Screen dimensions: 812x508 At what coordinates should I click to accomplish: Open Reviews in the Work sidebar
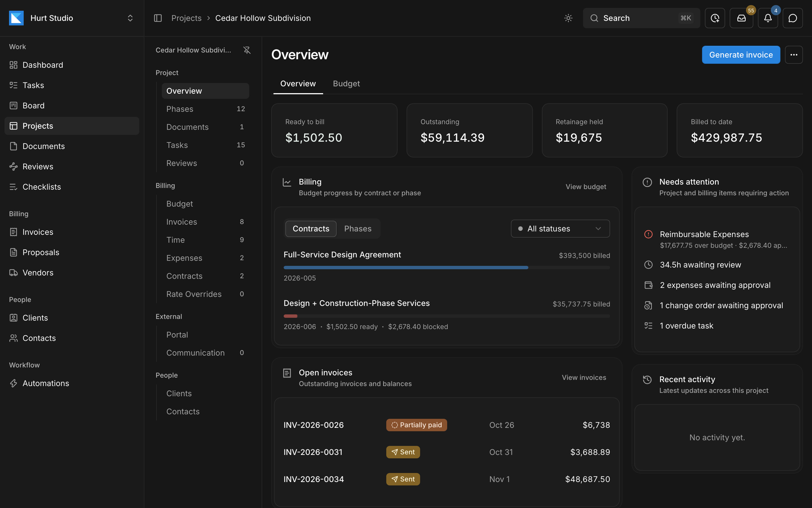(x=72, y=167)
